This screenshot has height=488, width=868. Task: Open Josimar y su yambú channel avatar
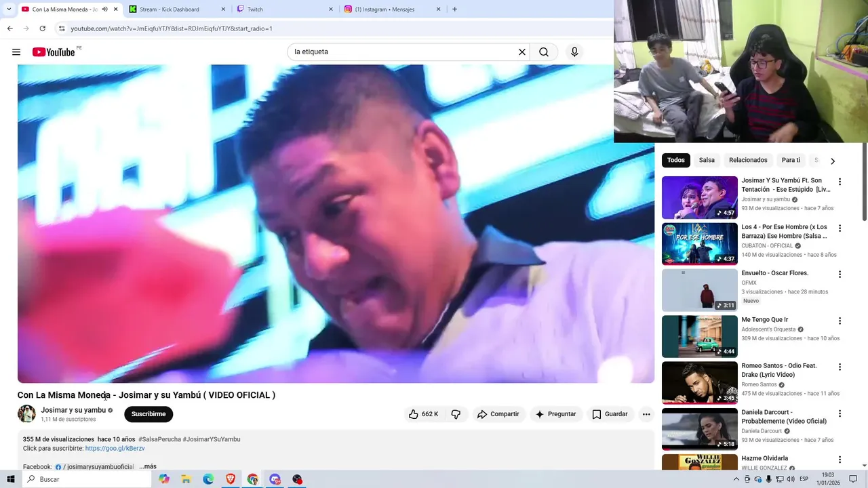[x=26, y=414]
